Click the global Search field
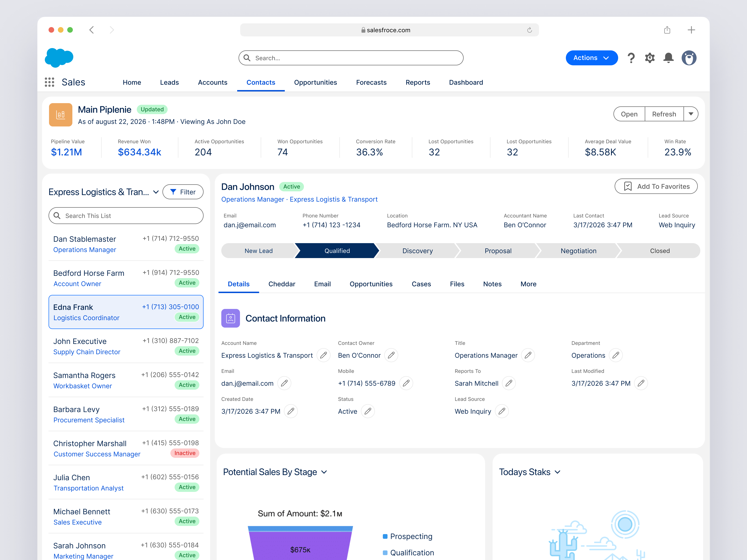Screen dimensions: 747x560 click(351, 58)
